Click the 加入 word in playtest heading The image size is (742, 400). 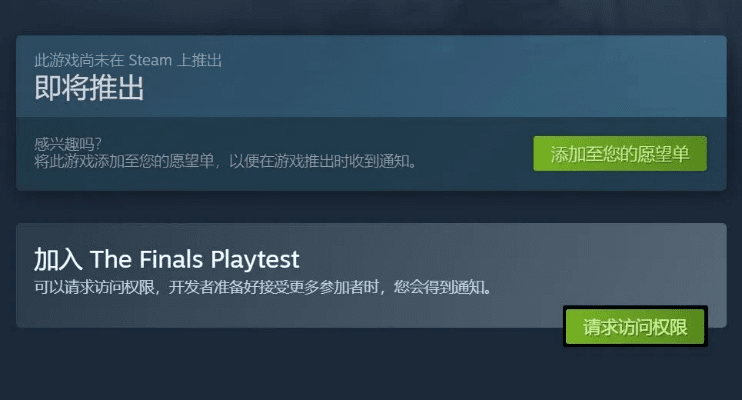pyautogui.click(x=58, y=259)
